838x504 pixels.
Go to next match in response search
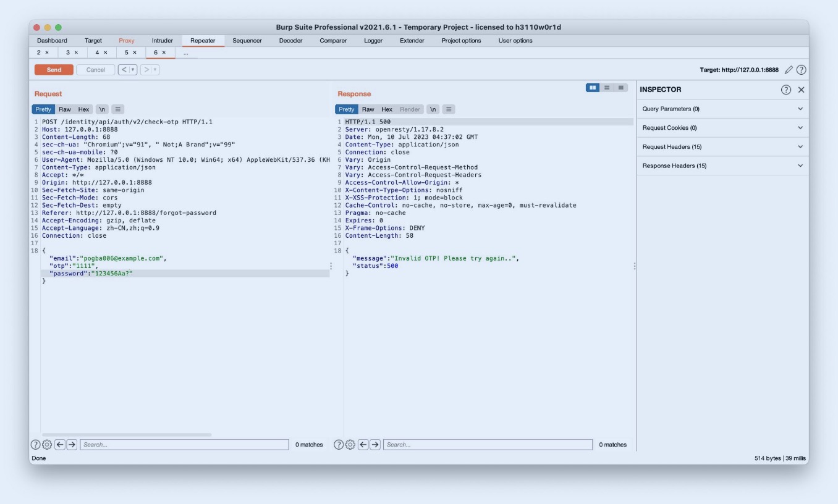[x=375, y=445]
